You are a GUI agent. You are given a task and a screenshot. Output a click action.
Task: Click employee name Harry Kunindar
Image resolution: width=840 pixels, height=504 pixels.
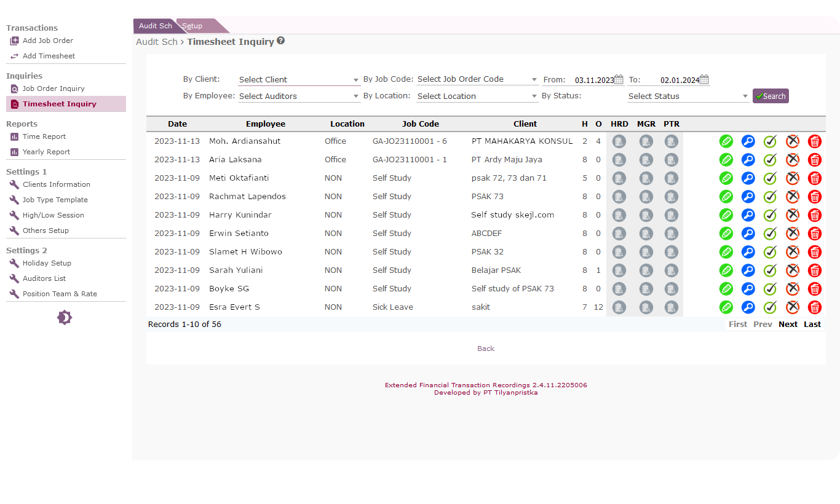point(240,215)
